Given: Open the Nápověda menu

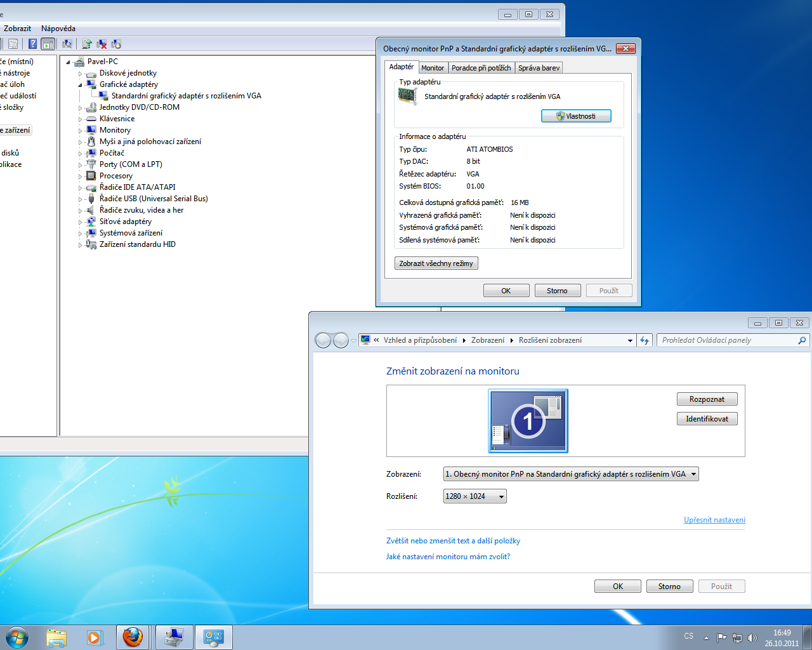Looking at the screenshot, I should pos(58,29).
